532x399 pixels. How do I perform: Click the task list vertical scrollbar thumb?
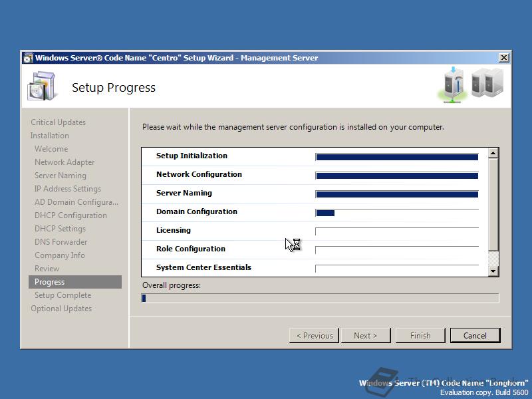point(493,205)
